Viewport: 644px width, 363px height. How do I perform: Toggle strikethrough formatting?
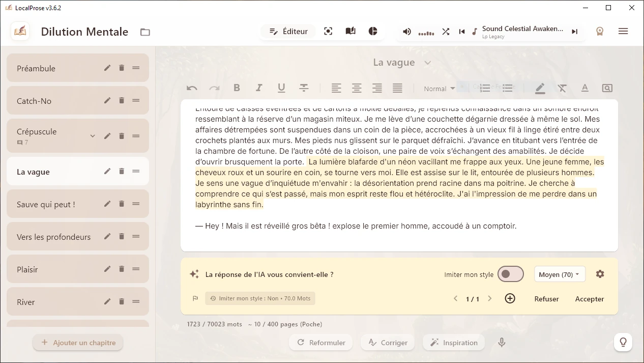coord(304,88)
